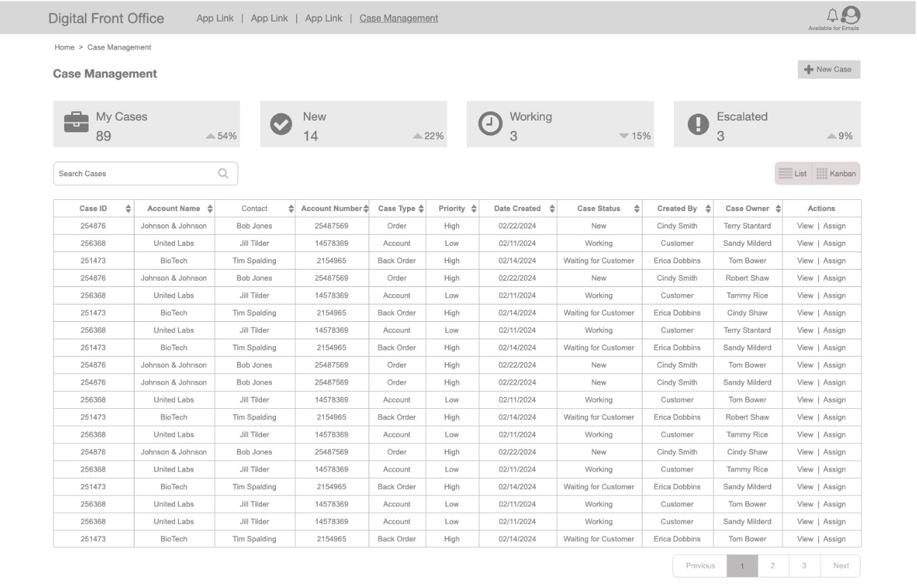Click the Escalated exclamation icon
Image resolution: width=917 pixels, height=588 pixels.
[698, 123]
